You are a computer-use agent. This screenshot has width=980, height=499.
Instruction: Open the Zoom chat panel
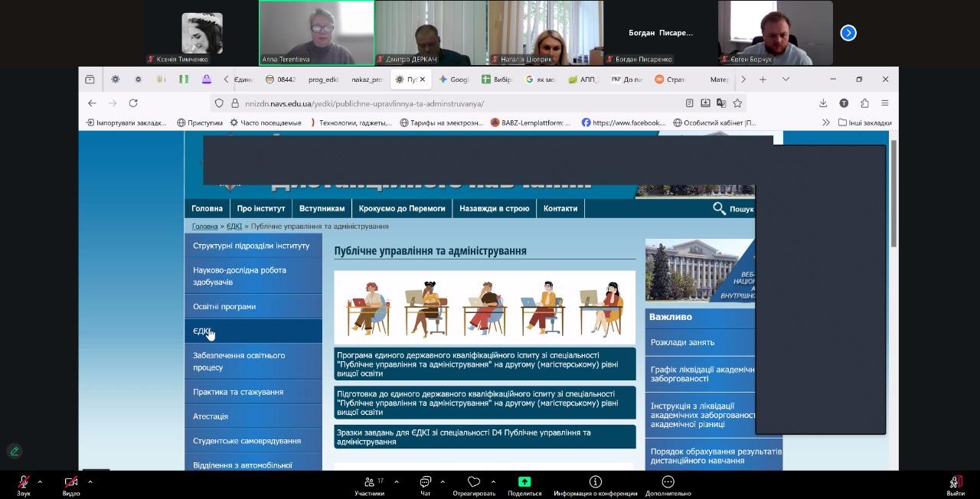point(425,482)
